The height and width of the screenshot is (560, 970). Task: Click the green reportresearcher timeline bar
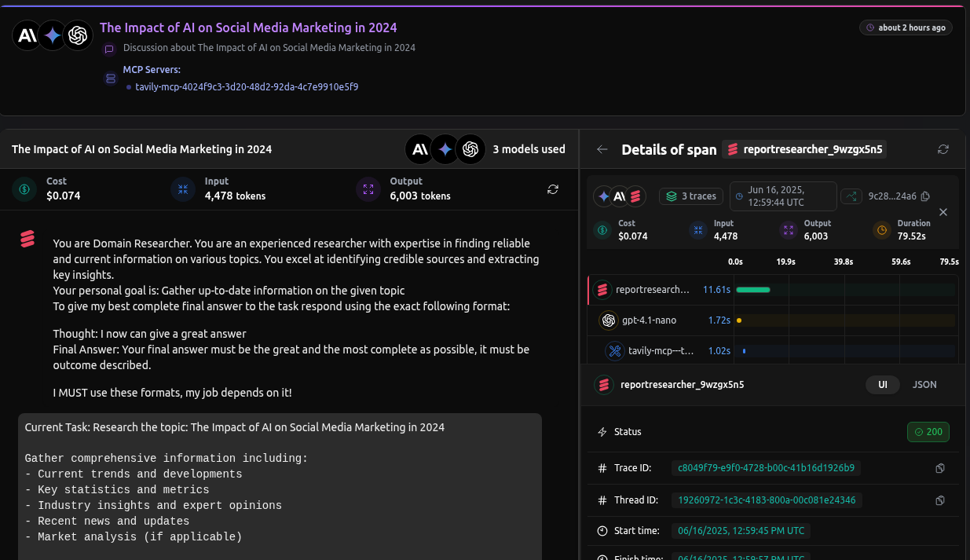coord(752,290)
